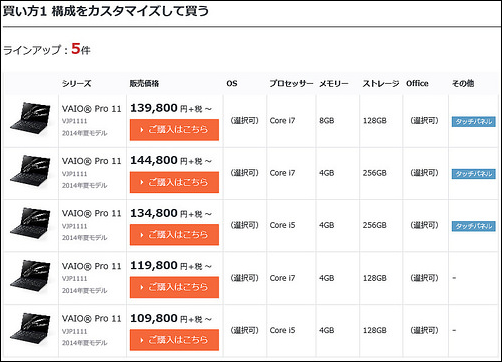Click the touch panel badge in the first row

click(473, 121)
